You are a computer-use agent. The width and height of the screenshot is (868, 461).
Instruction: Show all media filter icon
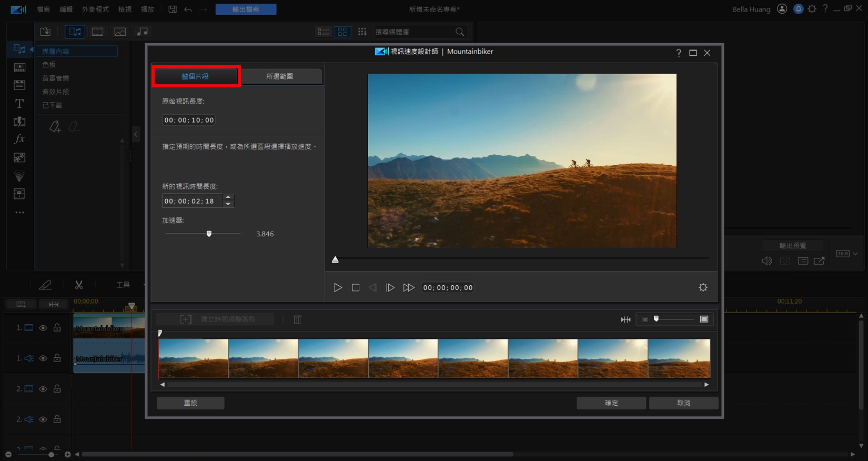click(75, 32)
